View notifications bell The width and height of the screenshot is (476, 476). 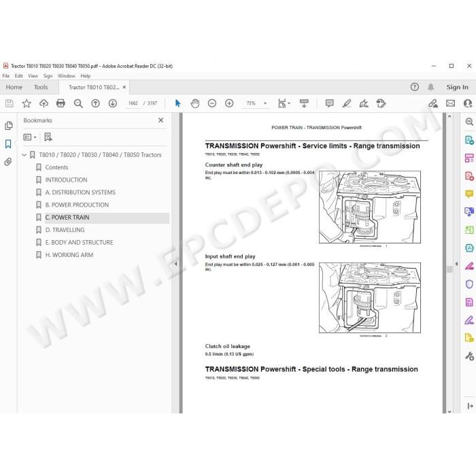430,88
